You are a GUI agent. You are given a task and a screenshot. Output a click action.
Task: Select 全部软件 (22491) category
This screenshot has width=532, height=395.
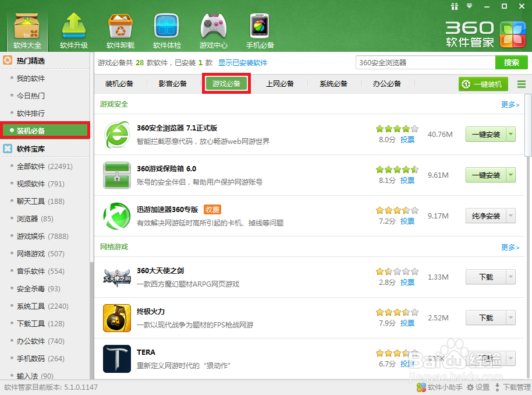[x=44, y=167]
